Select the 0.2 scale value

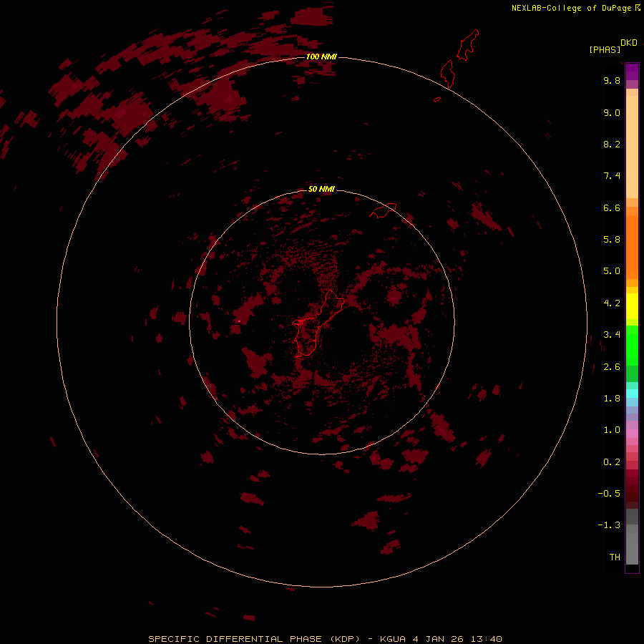[x=612, y=462]
